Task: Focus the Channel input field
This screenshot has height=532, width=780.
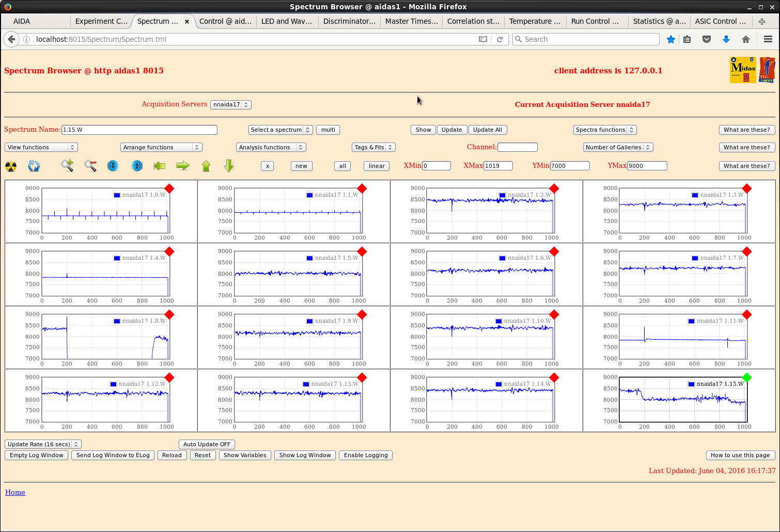Action: pyautogui.click(x=518, y=147)
